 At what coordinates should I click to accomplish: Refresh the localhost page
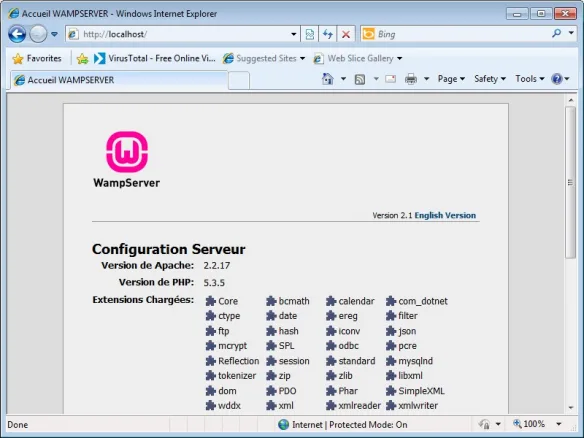pos(328,34)
